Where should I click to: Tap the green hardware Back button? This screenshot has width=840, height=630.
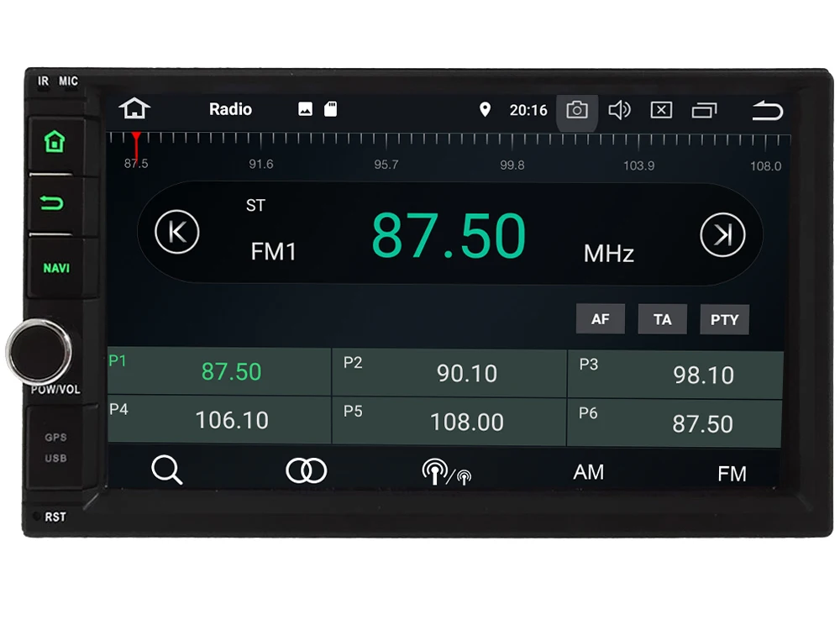[x=52, y=203]
